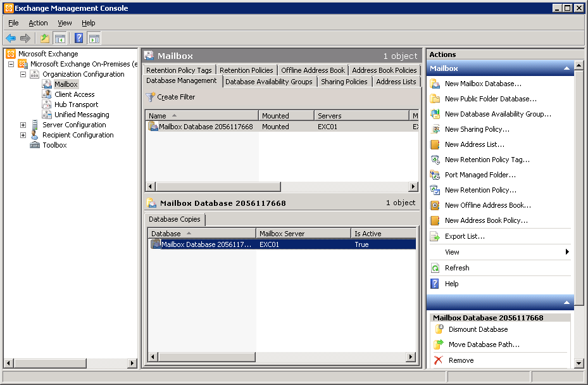This screenshot has width=588, height=385.
Task: Click the Export List icon
Action: coord(435,236)
